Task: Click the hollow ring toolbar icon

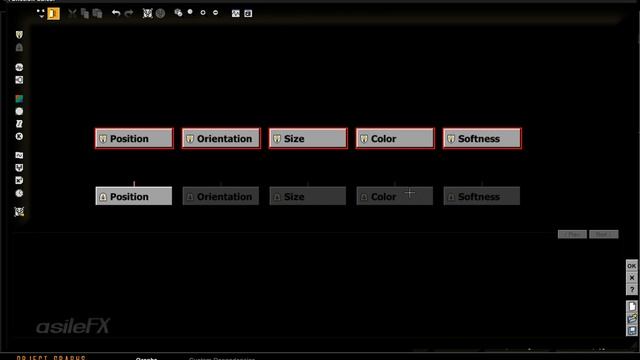Action: pos(203,13)
